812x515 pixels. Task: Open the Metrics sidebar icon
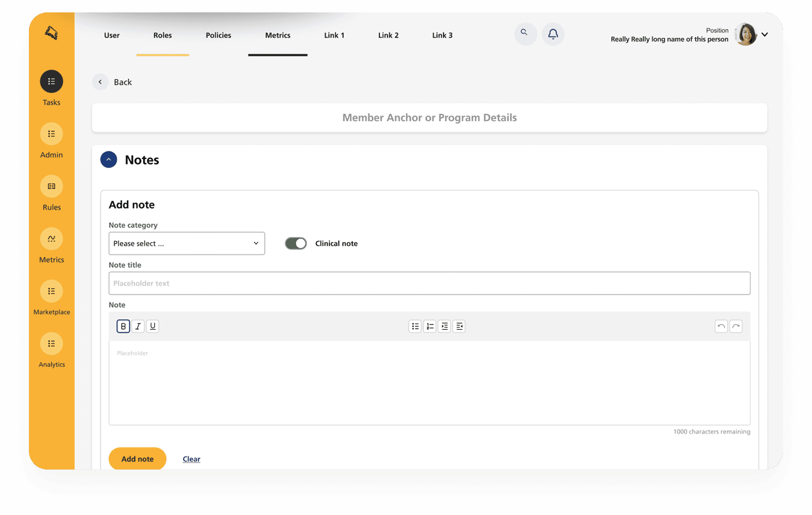click(51, 239)
